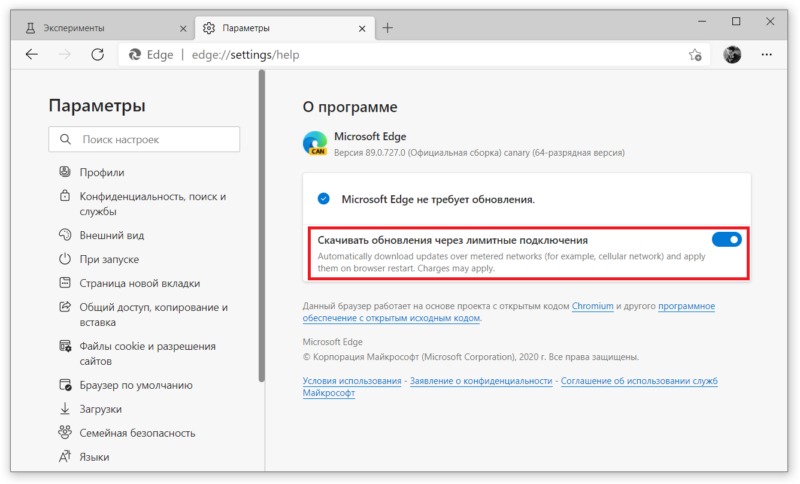Open the Условия использования link
This screenshot has width=800, height=484.
pyautogui.click(x=352, y=381)
